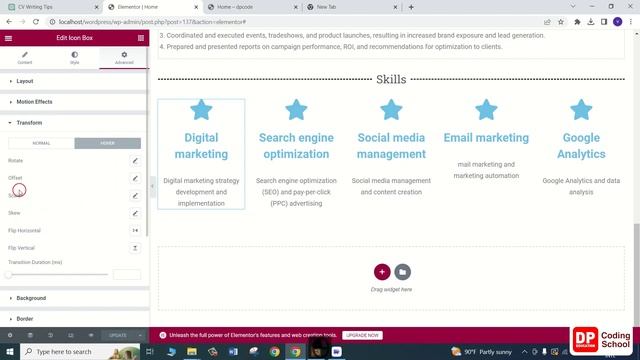This screenshot has width=640, height=360.
Task: Toggle Flip Vertical
Action: [x=135, y=248]
